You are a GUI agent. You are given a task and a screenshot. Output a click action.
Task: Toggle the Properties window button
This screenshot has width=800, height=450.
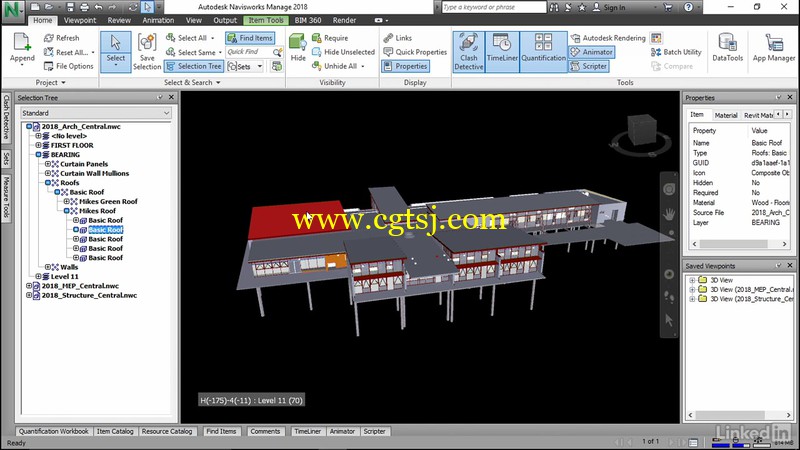click(406, 66)
